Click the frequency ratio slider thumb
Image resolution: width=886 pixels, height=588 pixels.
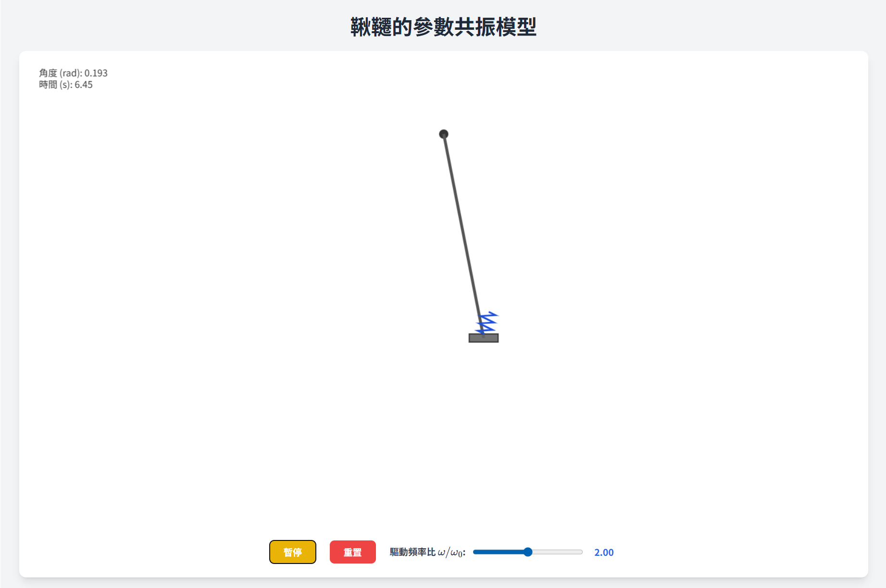click(x=528, y=552)
